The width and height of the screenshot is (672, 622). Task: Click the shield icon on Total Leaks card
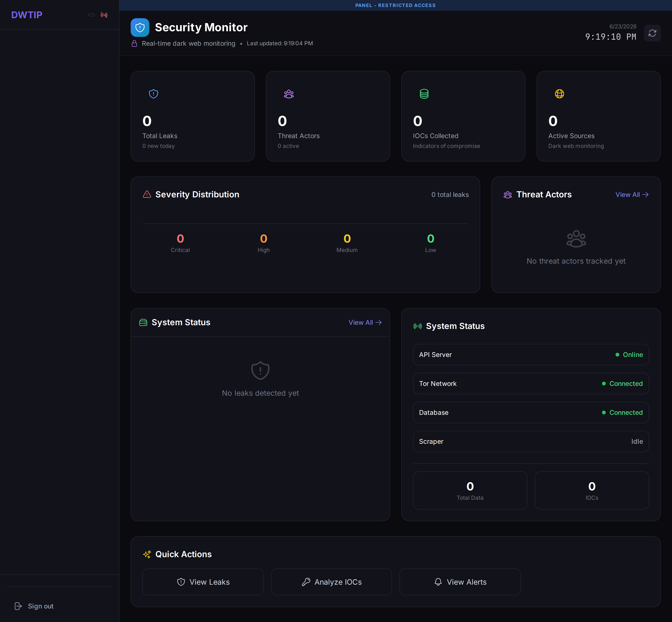[x=154, y=94]
